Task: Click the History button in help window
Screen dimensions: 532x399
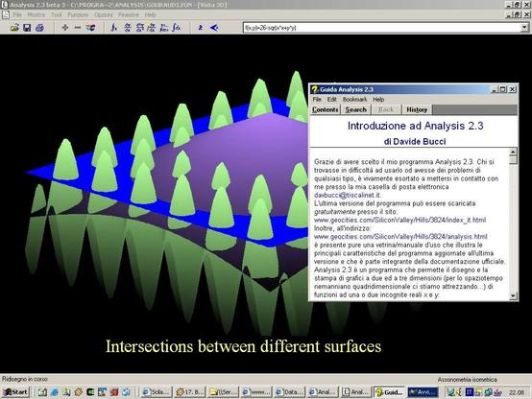Action: 417,110
